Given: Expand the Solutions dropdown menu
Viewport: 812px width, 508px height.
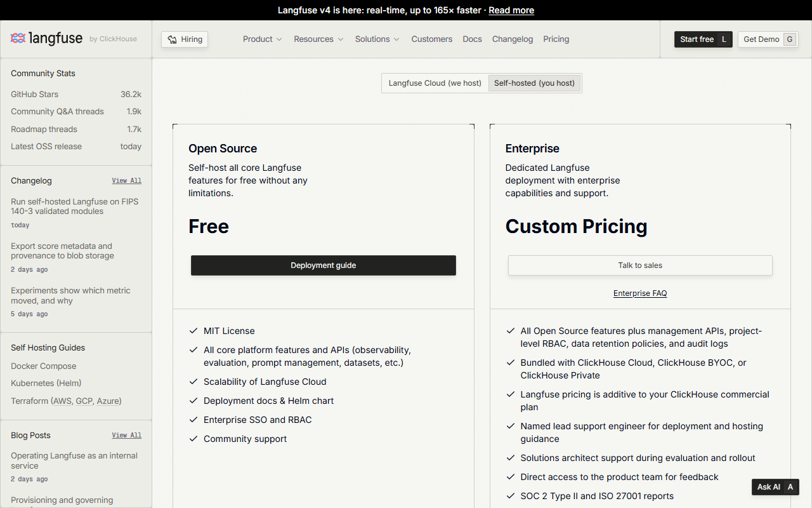Looking at the screenshot, I should point(377,39).
